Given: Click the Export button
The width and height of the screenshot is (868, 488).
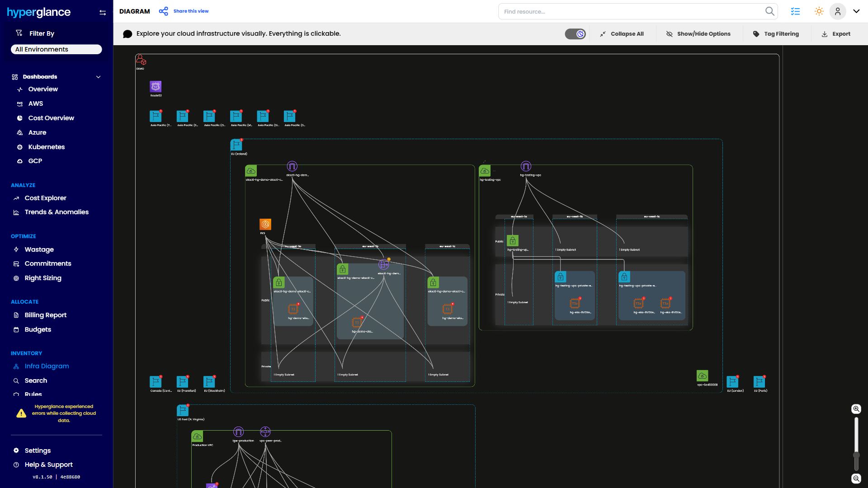Looking at the screenshot, I should pos(836,34).
